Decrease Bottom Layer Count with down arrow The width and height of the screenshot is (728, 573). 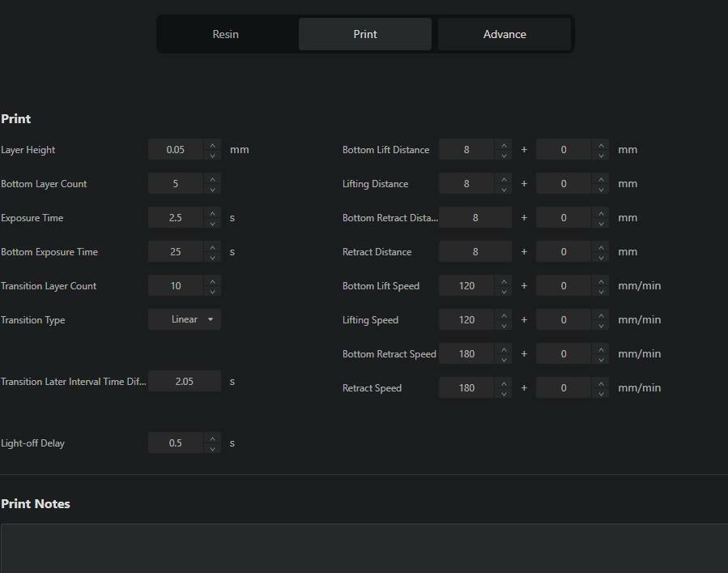pyautogui.click(x=212, y=189)
